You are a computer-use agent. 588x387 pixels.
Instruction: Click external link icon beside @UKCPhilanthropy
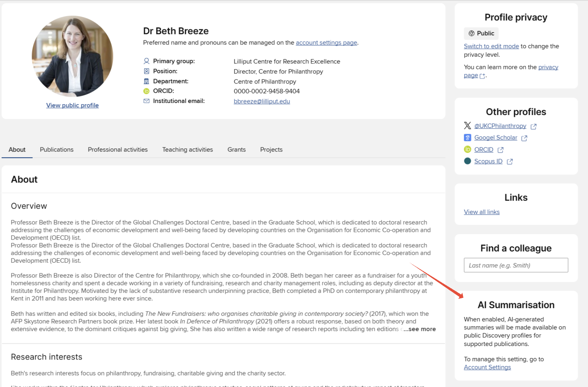pos(533,126)
